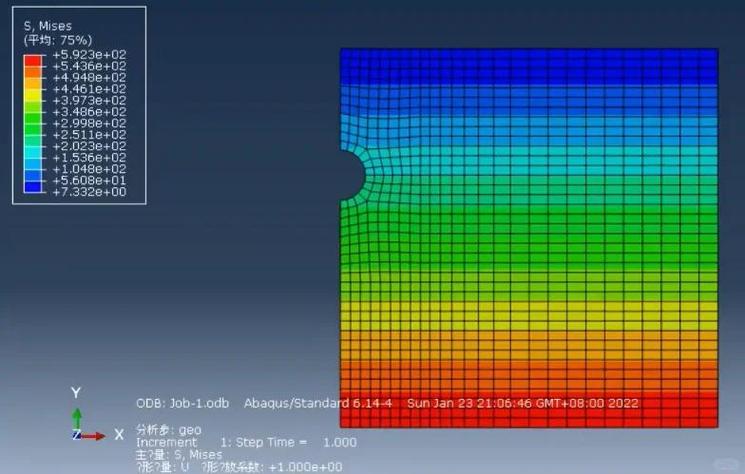The image size is (745, 474).
Task: Select the legend value +4.948e+02
Action: (x=89, y=77)
